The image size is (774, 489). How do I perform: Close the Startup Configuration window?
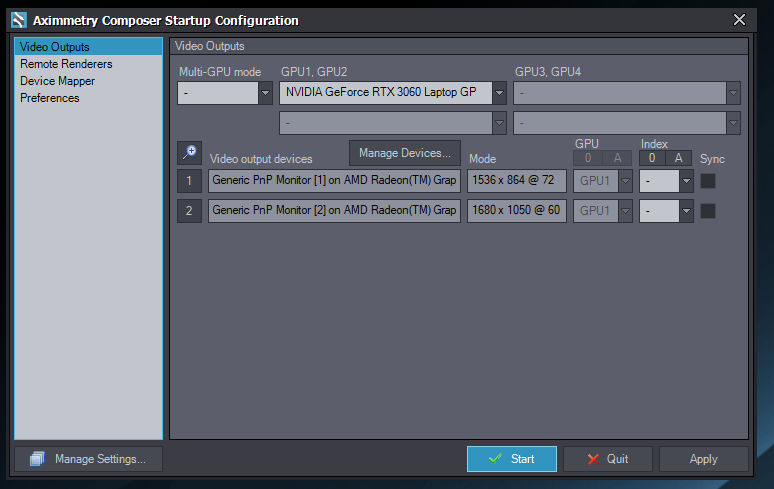click(739, 20)
